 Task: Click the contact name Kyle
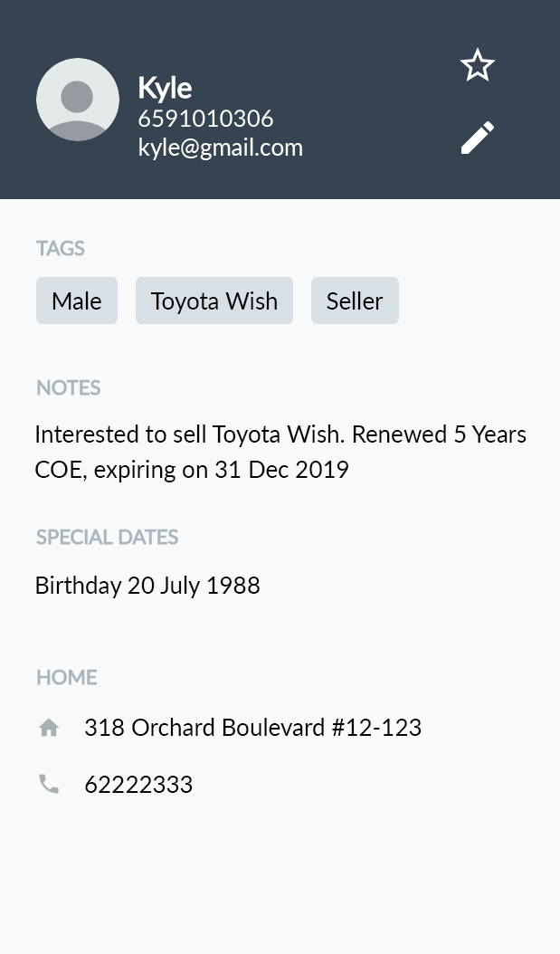pos(165,88)
